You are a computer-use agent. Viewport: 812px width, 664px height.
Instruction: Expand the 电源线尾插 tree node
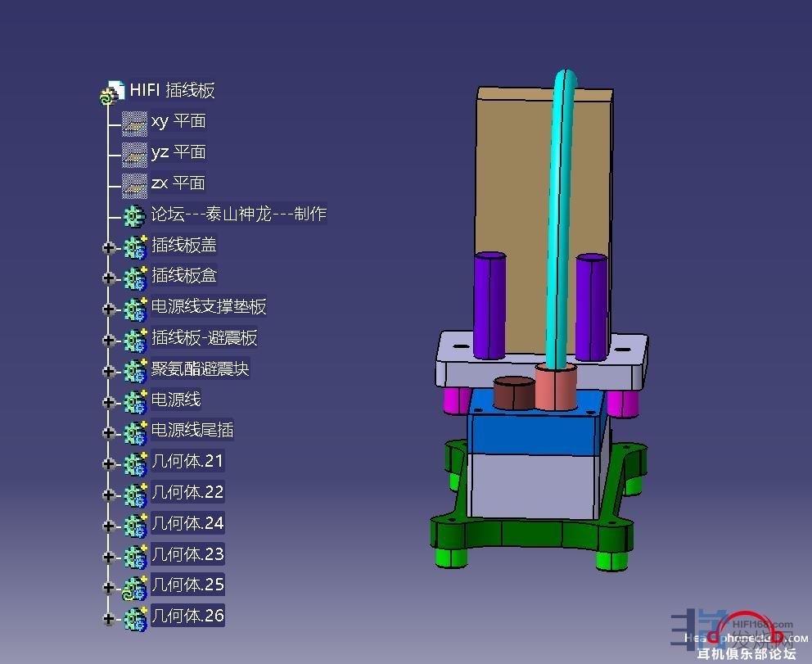108,433
